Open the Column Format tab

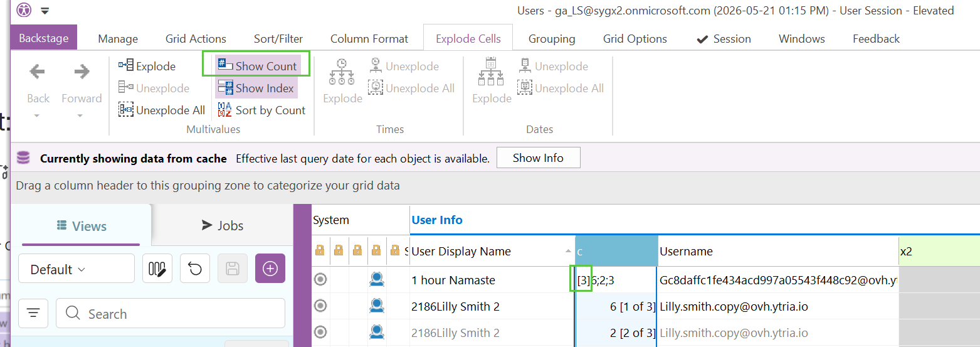click(x=369, y=39)
